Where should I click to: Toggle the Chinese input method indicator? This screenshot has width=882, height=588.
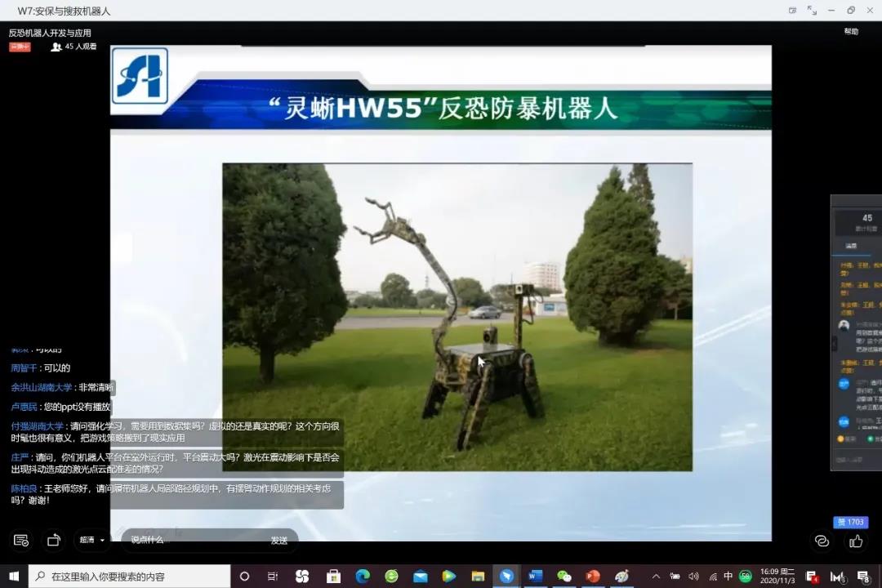coord(728,577)
